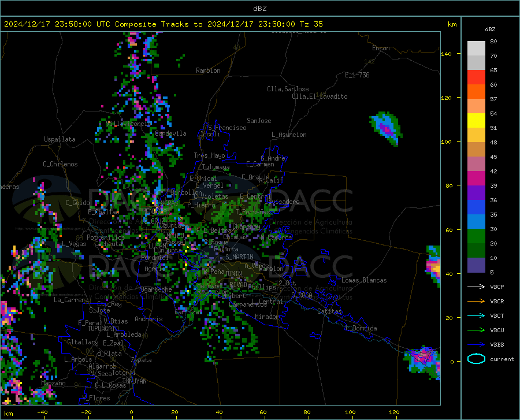The height and width of the screenshot is (420, 520).
Task: Click the 'Anchoris' map label
Action: tap(148, 319)
